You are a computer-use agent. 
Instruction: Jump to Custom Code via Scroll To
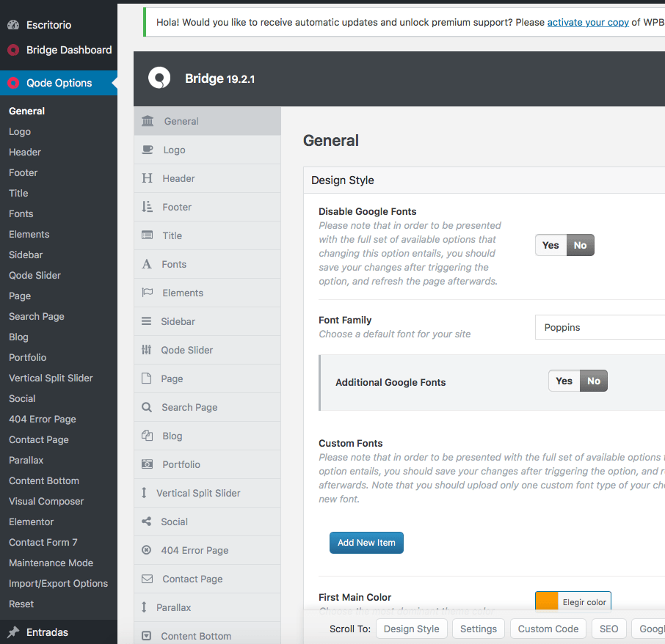[x=548, y=629]
